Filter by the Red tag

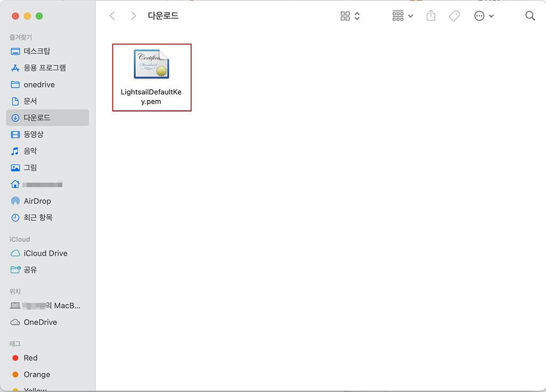pyautogui.click(x=30, y=358)
